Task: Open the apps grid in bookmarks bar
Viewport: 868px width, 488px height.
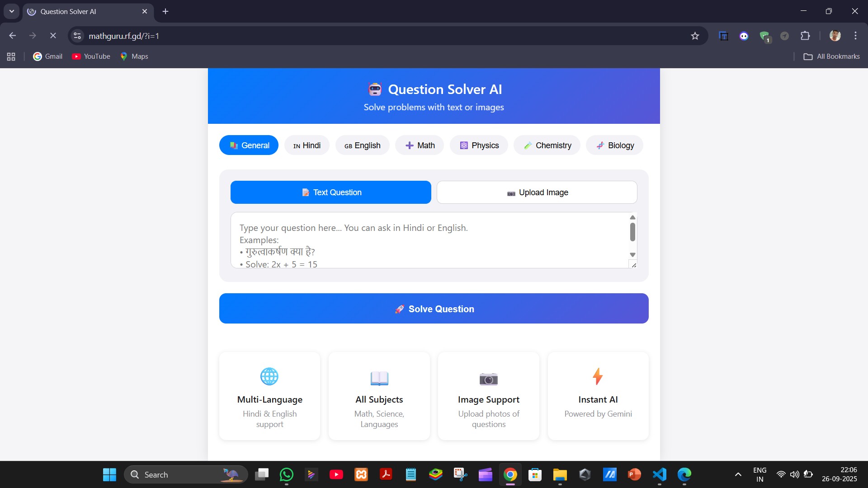Action: click(x=11, y=56)
